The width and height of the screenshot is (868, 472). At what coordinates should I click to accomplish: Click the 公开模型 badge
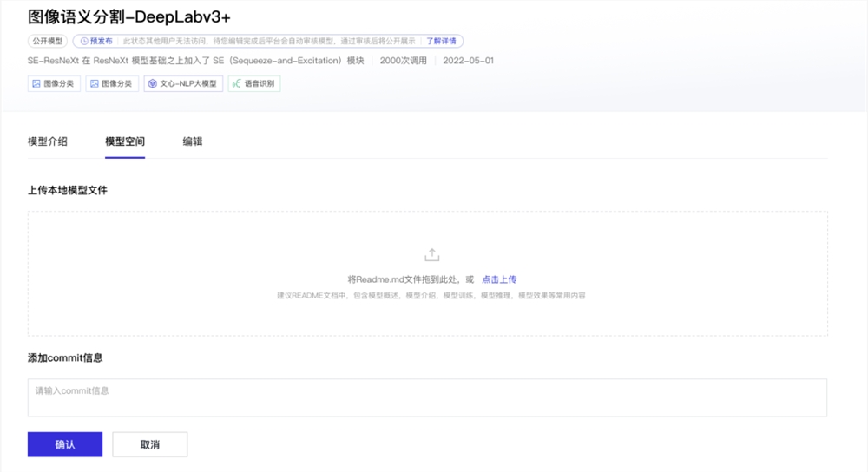pos(47,41)
